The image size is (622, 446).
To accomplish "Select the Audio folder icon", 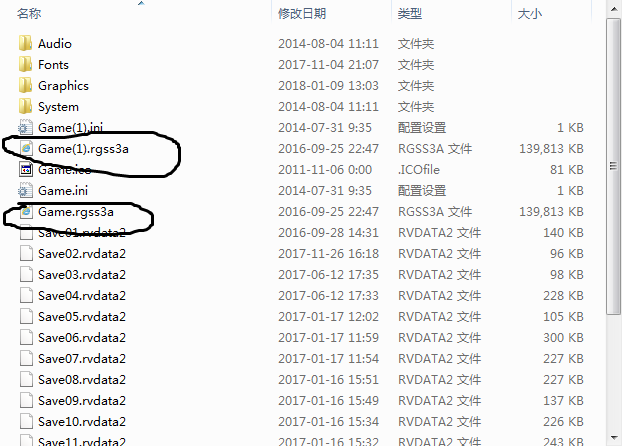I will coord(25,43).
